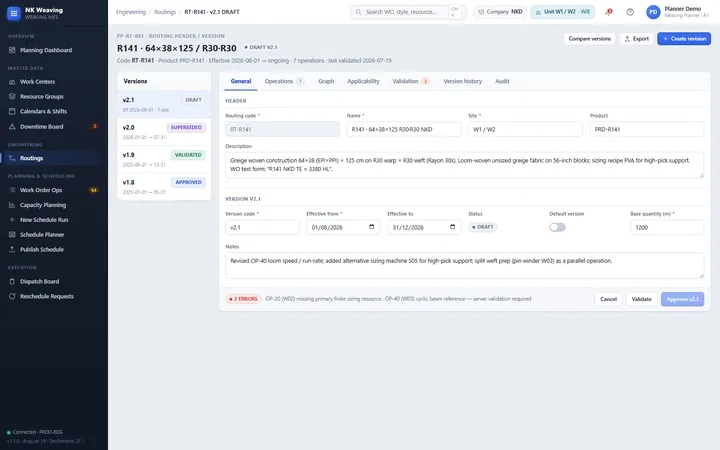Open the Company NKD selector
The width and height of the screenshot is (720, 450).
point(500,12)
